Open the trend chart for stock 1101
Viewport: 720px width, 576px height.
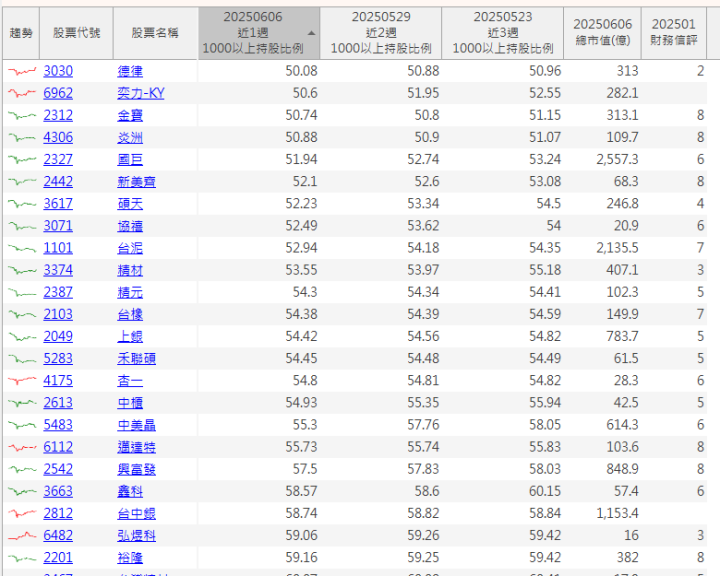22,248
